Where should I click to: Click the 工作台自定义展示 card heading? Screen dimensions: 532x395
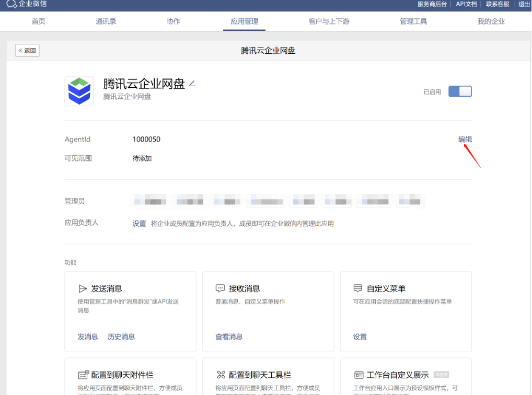398,375
